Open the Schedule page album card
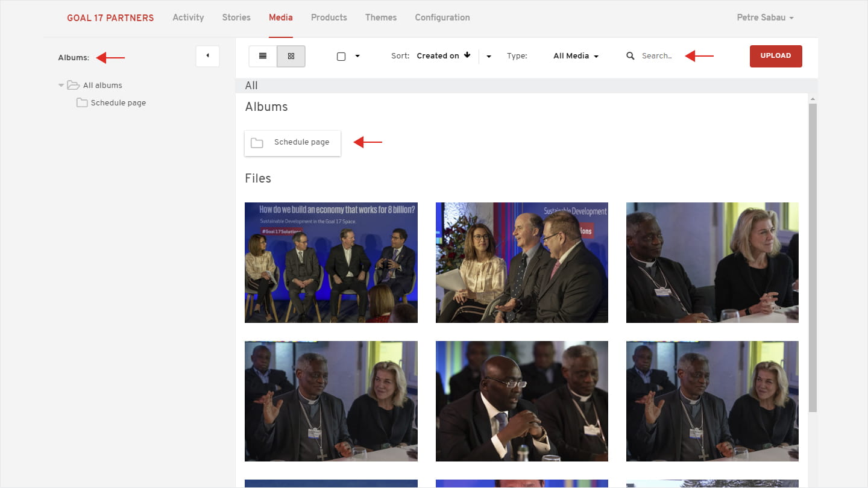The image size is (868, 488). pos(292,143)
